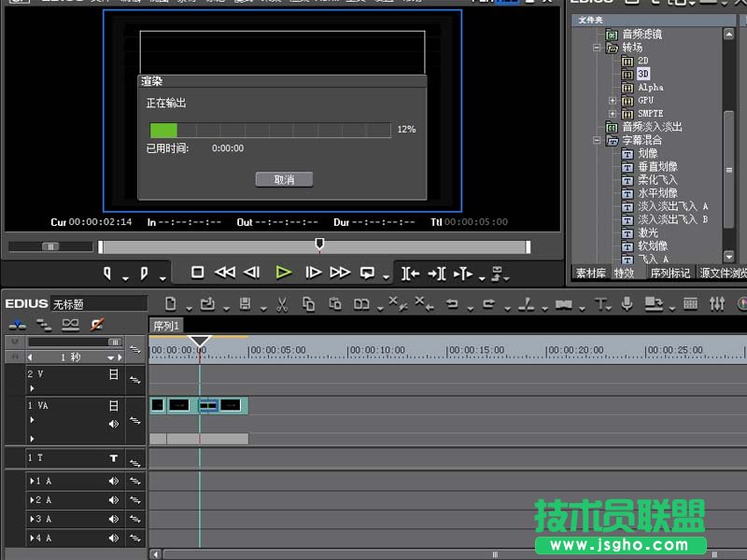The image size is (747, 560).
Task: Open the audio mixer sliders icon
Action: pyautogui.click(x=717, y=303)
